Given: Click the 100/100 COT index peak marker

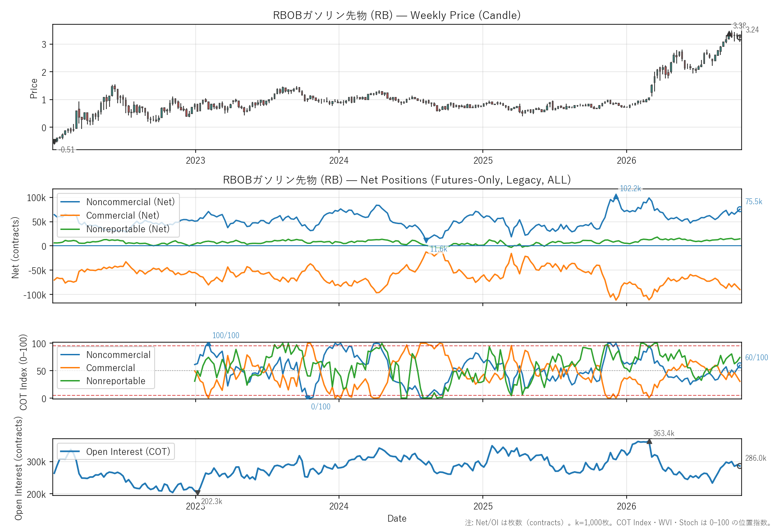Looking at the screenshot, I should [208, 344].
